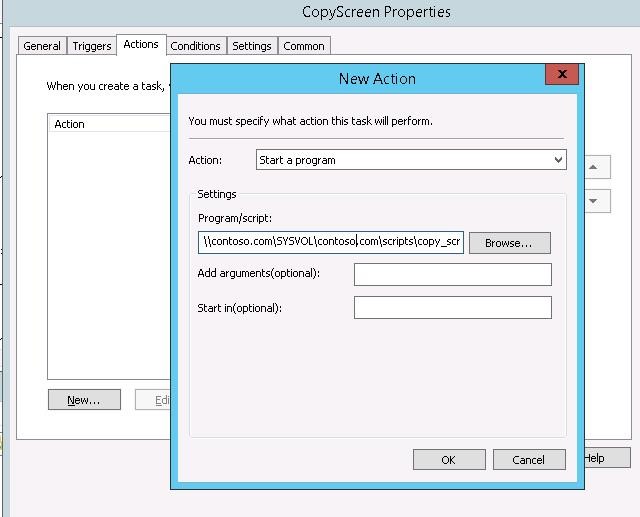Focus the Add arguments text box

pyautogui.click(x=452, y=274)
